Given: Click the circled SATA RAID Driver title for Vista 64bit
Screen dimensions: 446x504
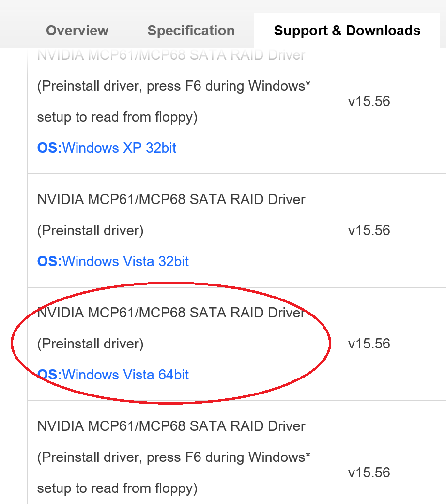Looking at the screenshot, I should point(171,313).
